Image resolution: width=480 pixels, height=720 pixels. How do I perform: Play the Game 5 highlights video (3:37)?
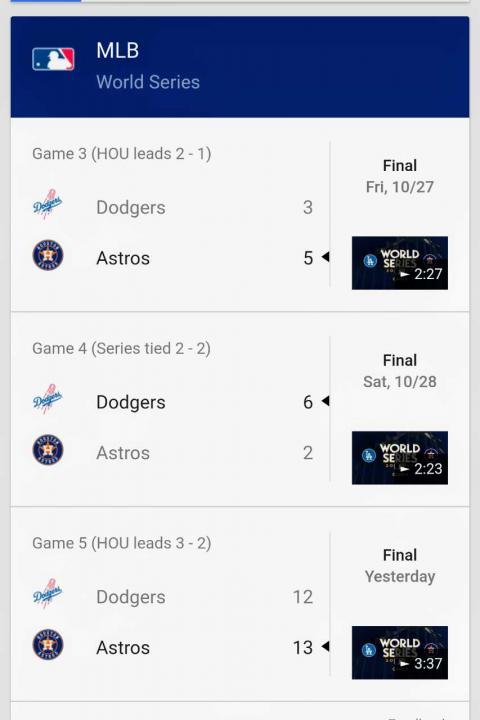(x=400, y=652)
